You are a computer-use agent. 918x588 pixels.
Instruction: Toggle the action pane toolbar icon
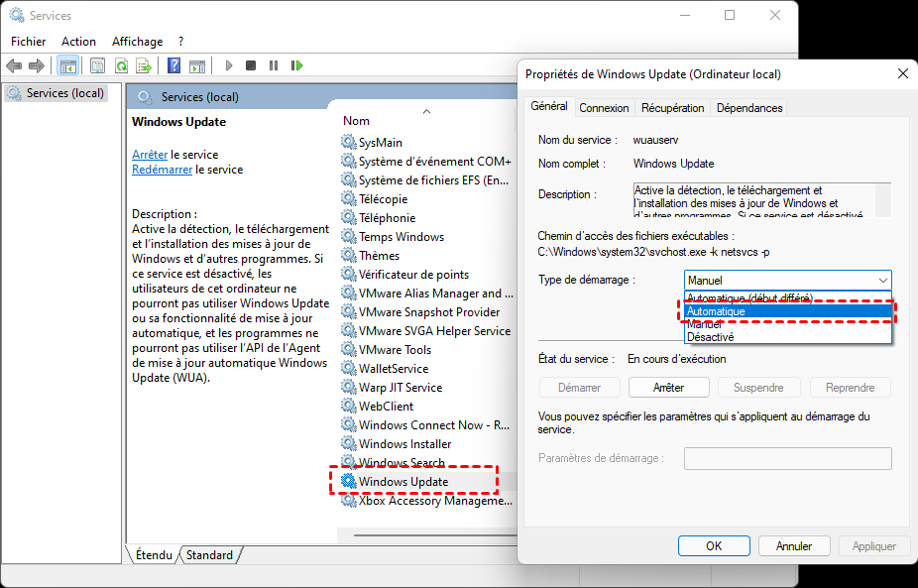click(x=197, y=65)
